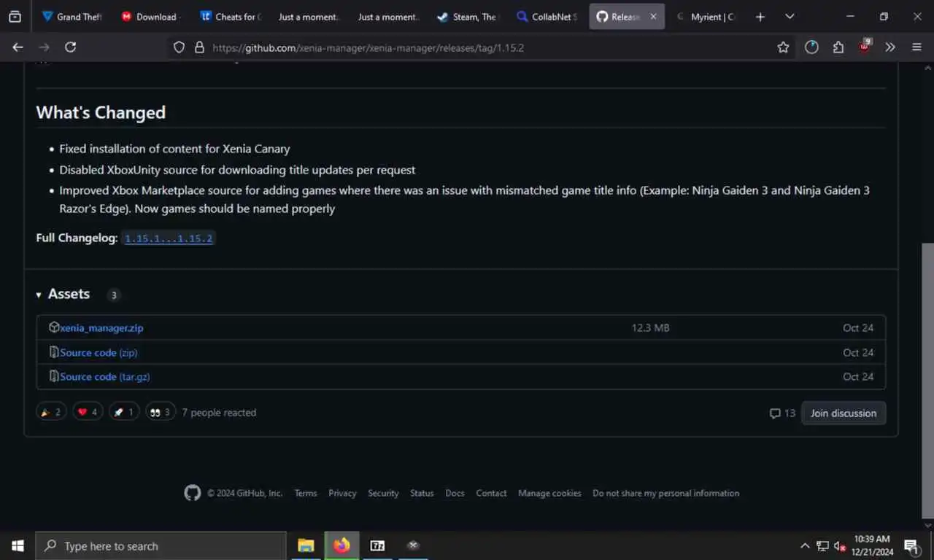Click the 12.3 MB file size text
The image size is (934, 560).
click(x=650, y=328)
